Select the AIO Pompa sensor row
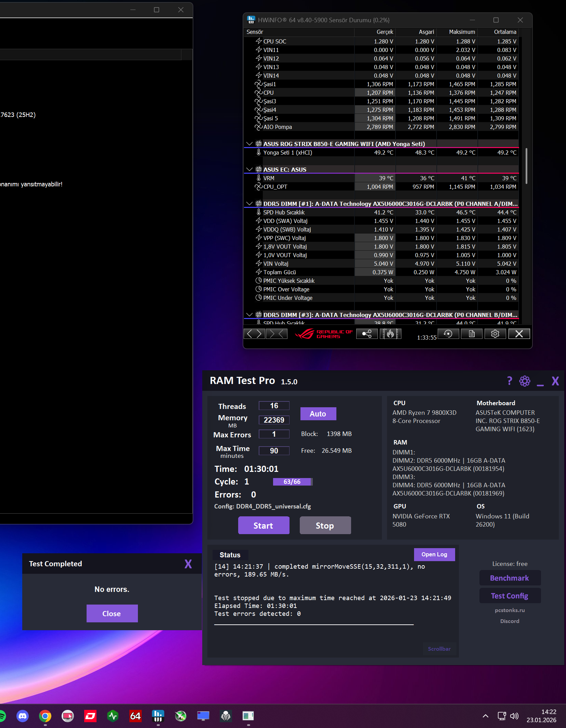This screenshot has height=728, width=566. [382, 127]
